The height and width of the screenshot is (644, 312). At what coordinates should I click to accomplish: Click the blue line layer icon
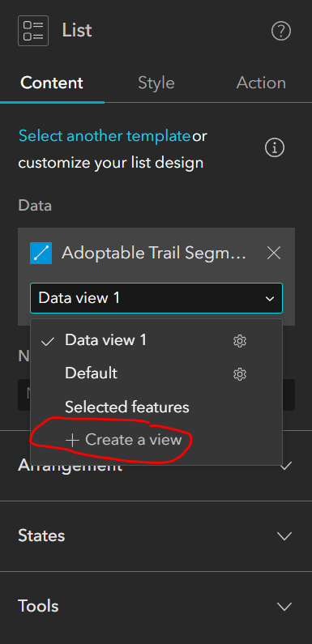pos(41,253)
